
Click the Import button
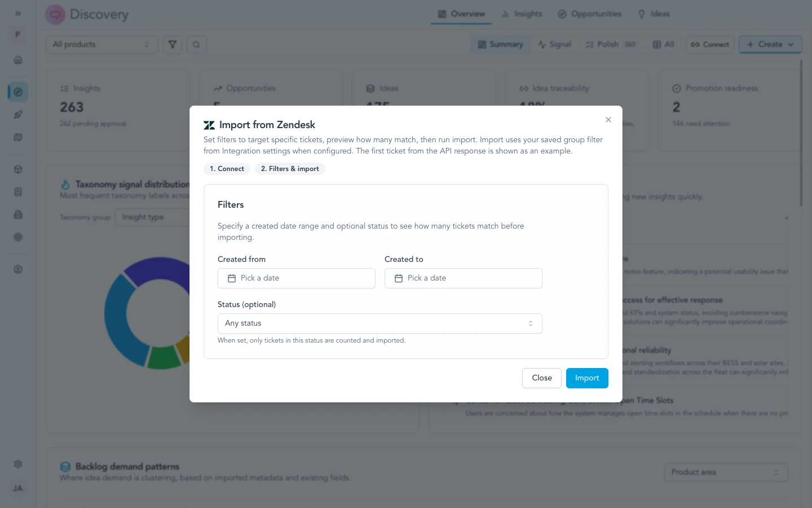[587, 378]
